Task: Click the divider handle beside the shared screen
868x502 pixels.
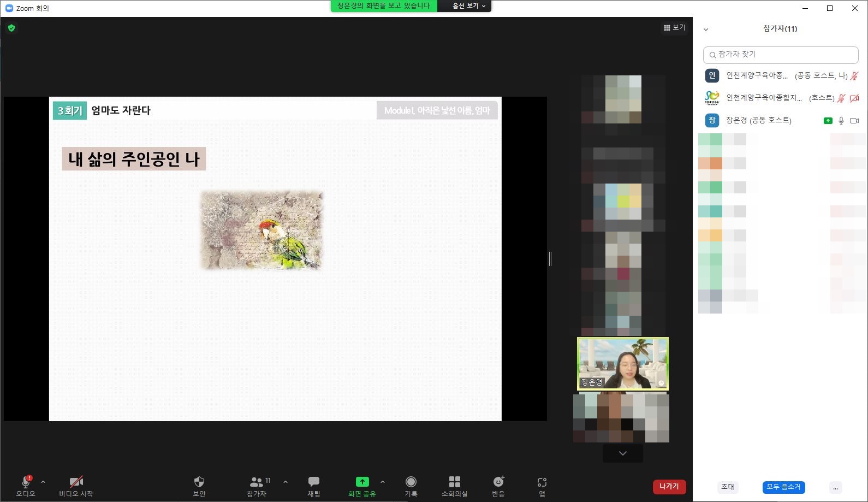Action: 550,259
